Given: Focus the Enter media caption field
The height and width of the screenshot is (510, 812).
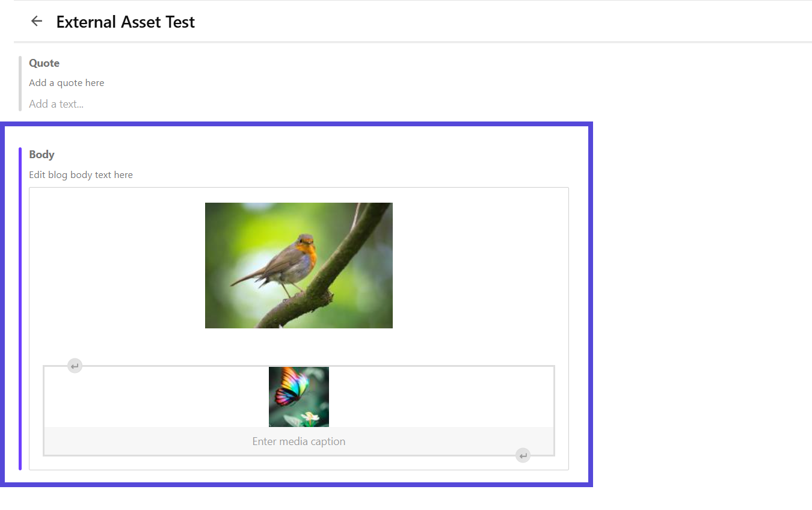Looking at the screenshot, I should click(x=299, y=441).
